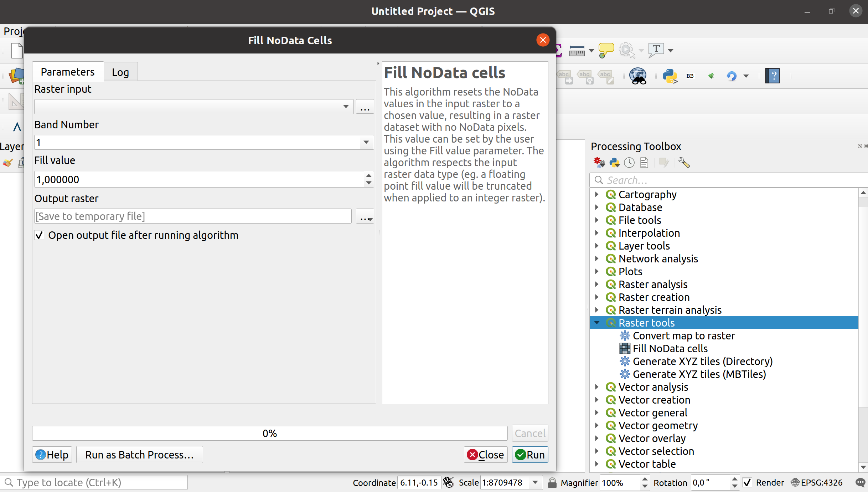Increase the Fill value with up stepper arrow
The image size is (868, 492).
(x=369, y=175)
